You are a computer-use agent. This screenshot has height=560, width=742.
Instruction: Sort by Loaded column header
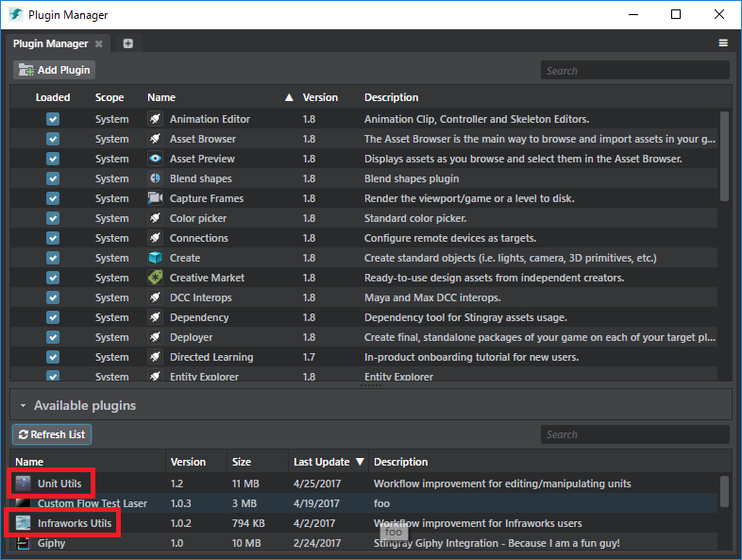pyautogui.click(x=53, y=97)
